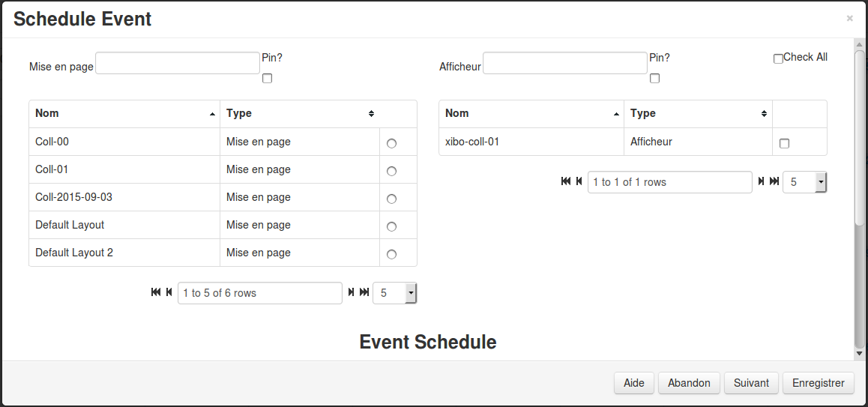Select the Coll-01 layout radio button
Image resolution: width=868 pixels, height=407 pixels.
[391, 171]
